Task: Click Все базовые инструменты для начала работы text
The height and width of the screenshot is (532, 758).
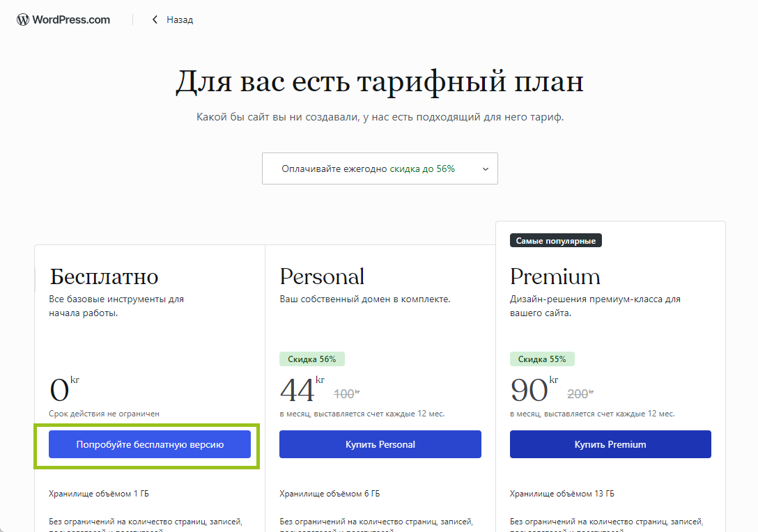Action: click(116, 306)
